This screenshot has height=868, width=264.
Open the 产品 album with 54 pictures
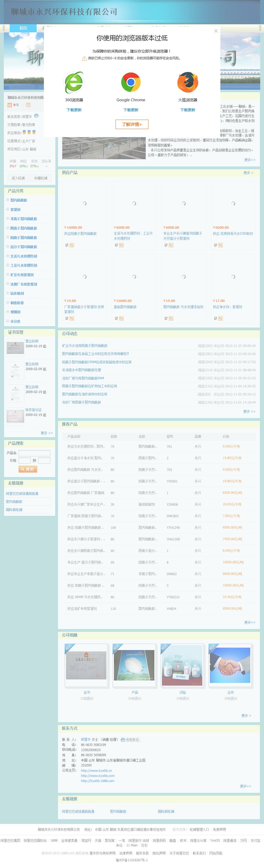134,666
